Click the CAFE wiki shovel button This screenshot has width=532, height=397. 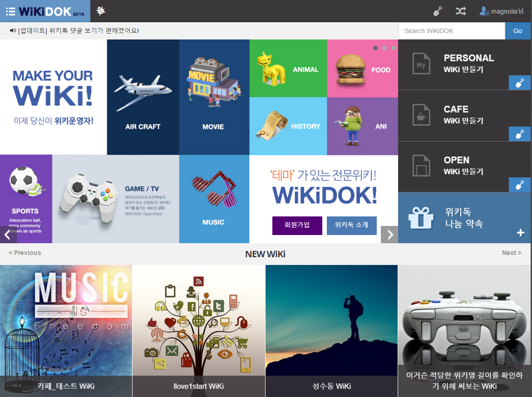click(519, 134)
